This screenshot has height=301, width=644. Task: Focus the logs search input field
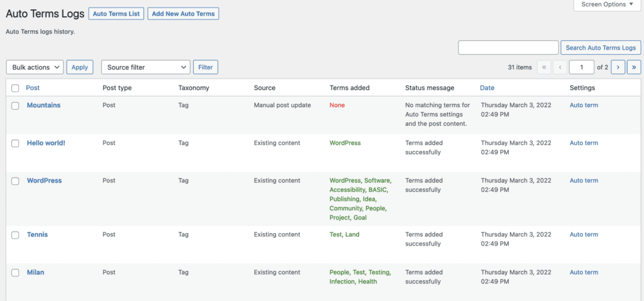(x=508, y=48)
